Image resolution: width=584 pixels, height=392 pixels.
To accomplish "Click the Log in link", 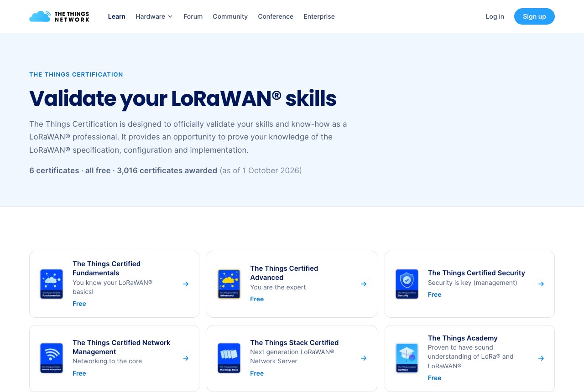I will click(x=495, y=16).
